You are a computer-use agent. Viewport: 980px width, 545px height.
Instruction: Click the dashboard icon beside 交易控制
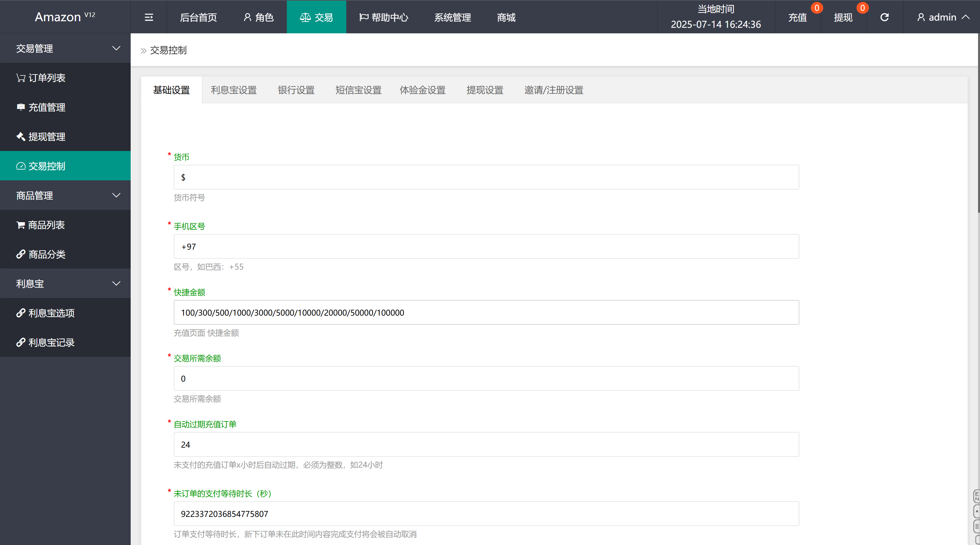coord(21,166)
